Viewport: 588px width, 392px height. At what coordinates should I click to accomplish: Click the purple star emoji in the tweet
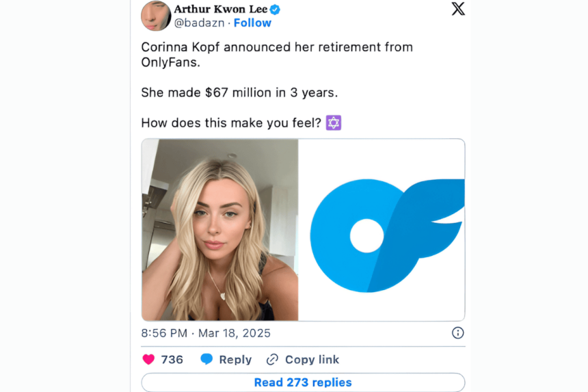click(x=334, y=123)
